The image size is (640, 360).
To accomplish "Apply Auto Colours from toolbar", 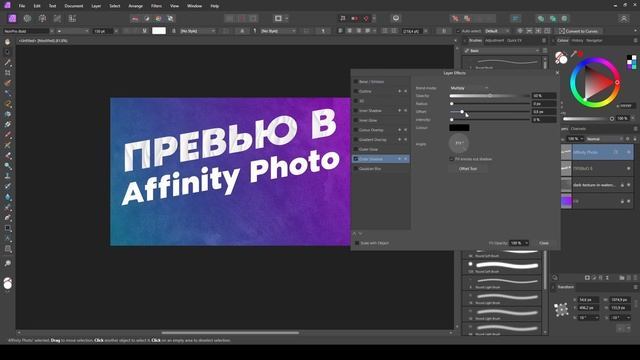I will [x=159, y=18].
